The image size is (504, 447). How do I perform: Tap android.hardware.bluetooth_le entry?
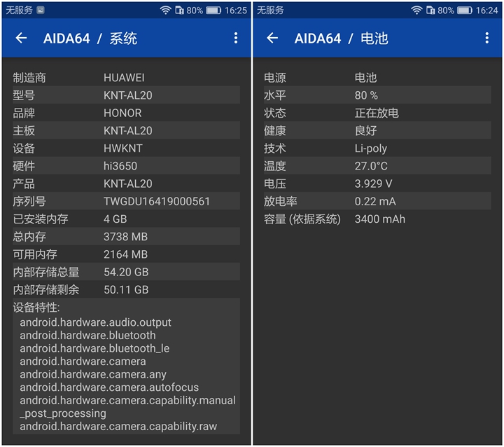click(x=94, y=348)
